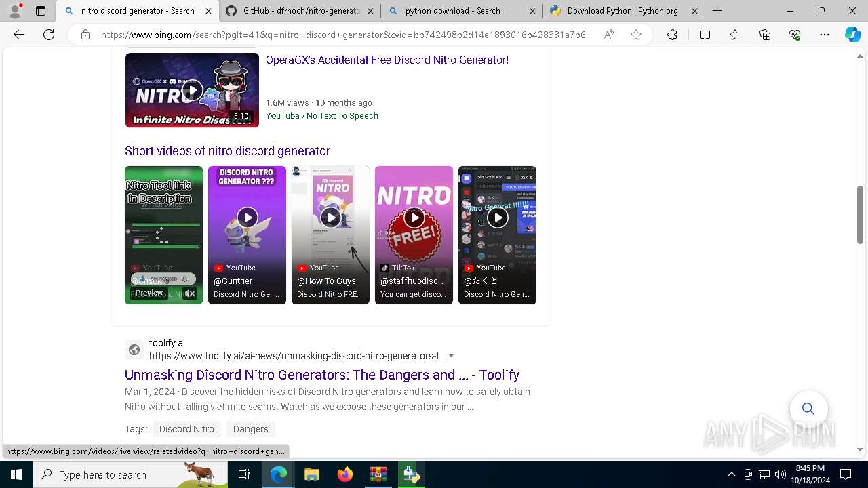Open Browser essentials heart icon
This screenshot has width=868, height=488.
coord(795,35)
